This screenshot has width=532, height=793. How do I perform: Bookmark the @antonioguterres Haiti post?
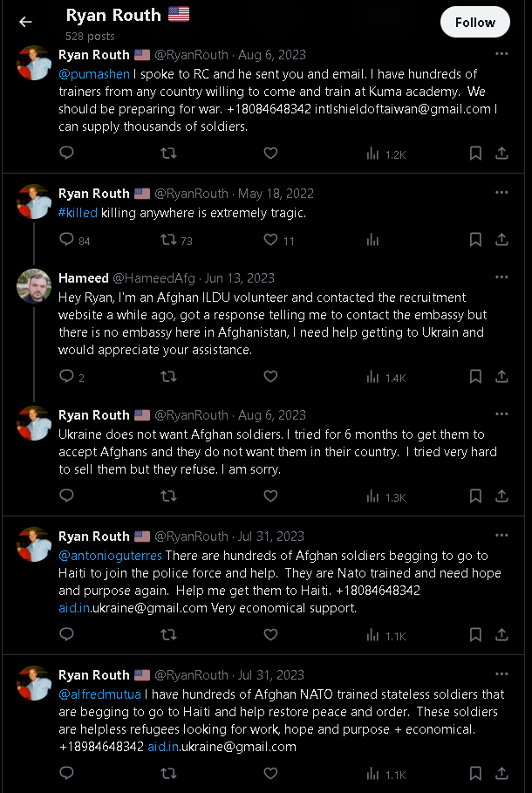pyautogui.click(x=475, y=635)
